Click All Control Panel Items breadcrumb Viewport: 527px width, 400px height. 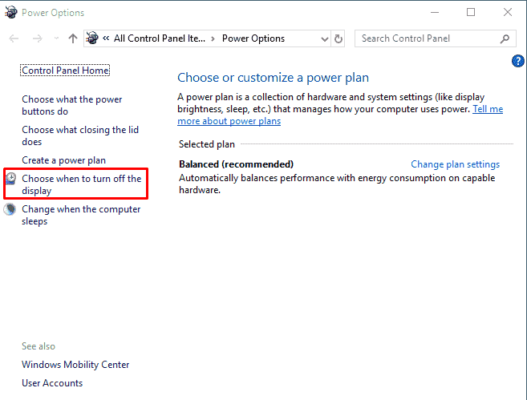pyautogui.click(x=159, y=39)
